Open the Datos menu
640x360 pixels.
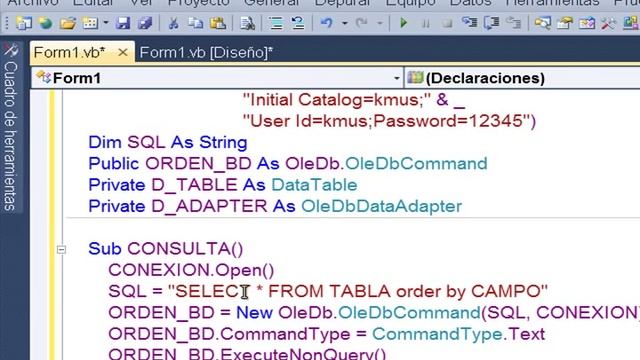pos(471,2)
